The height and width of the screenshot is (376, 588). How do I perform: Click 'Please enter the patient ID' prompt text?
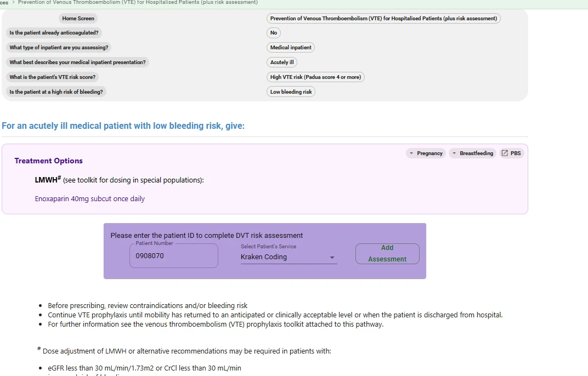point(207,236)
